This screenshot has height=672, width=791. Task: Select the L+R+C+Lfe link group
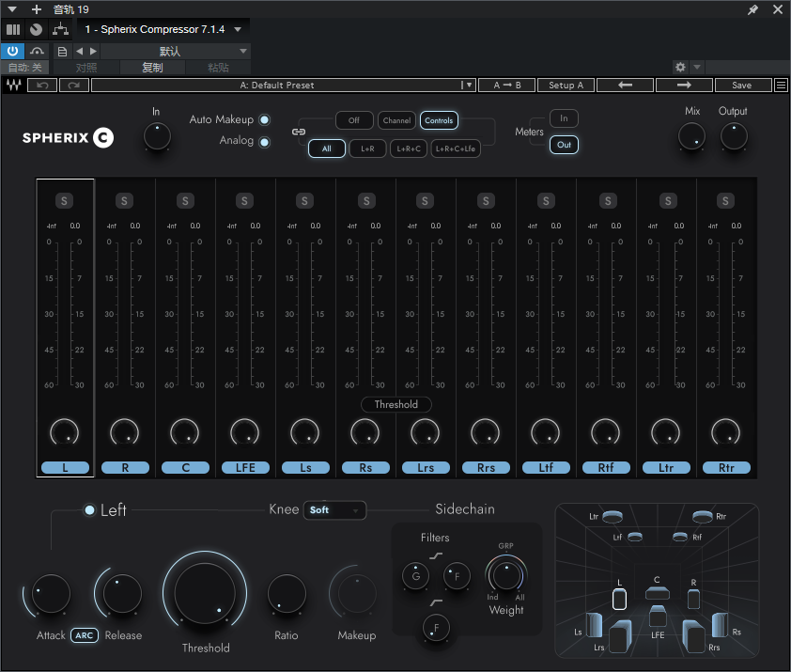tap(456, 148)
